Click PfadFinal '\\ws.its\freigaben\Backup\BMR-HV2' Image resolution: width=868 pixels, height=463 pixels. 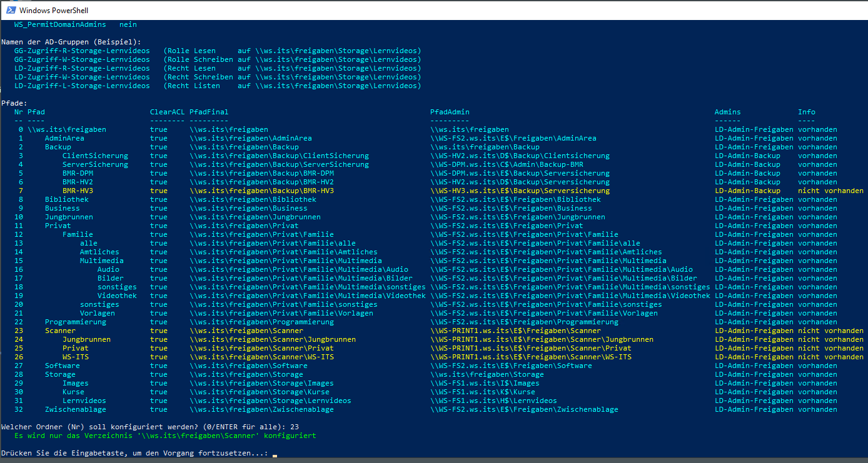261,182
